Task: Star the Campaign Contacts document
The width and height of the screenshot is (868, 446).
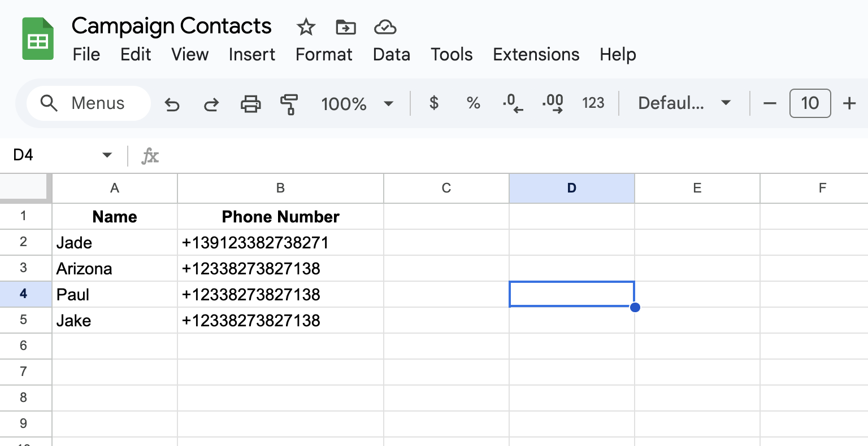Action: coord(306,27)
